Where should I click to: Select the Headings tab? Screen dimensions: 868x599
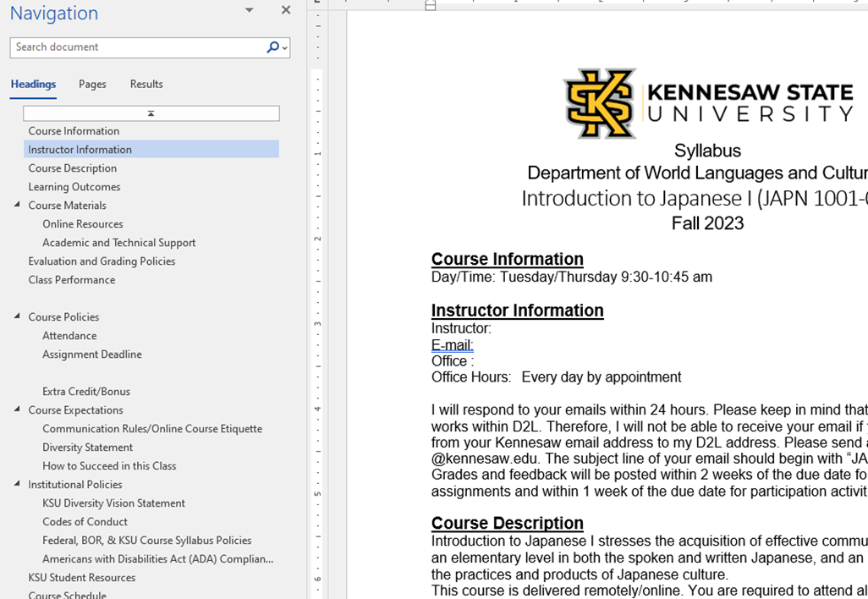pos(33,84)
